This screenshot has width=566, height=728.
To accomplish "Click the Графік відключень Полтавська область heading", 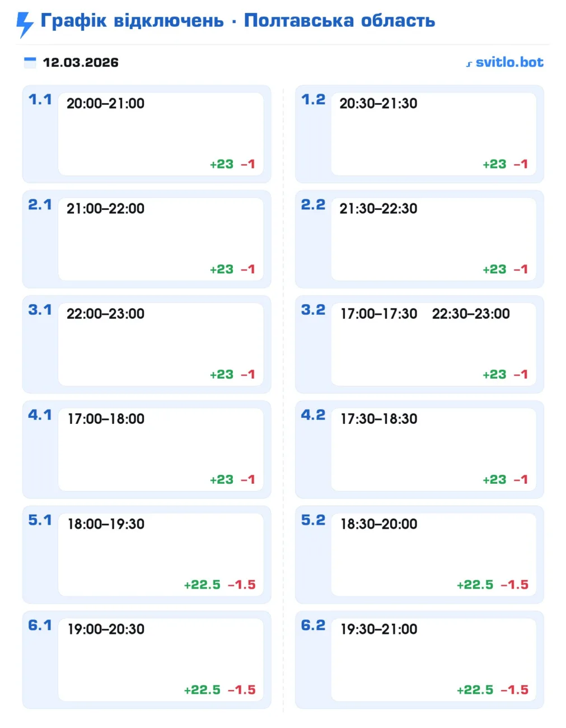I will pyautogui.click(x=237, y=21).
